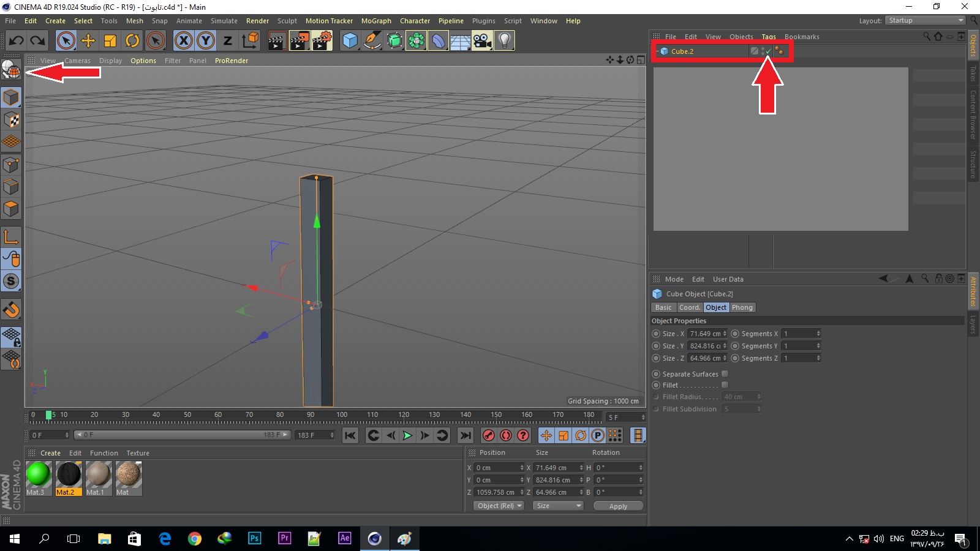Collapse the Cube.2 tree row expander
980x551 pixels.
(x=657, y=51)
